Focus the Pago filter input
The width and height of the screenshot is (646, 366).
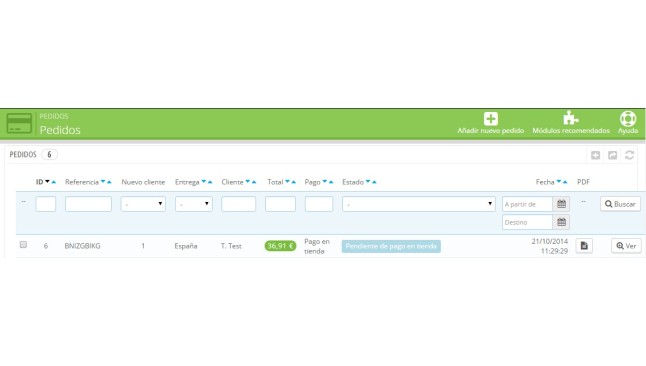pyautogui.click(x=319, y=204)
